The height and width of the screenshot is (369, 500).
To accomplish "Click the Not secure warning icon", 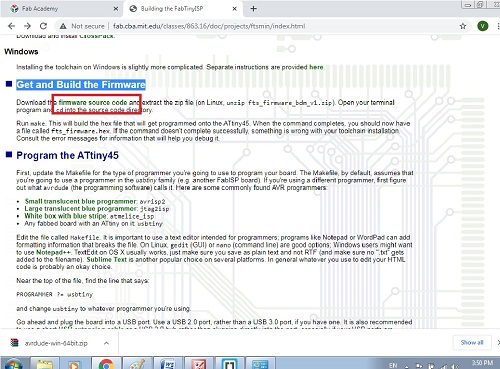I will 63,26.
